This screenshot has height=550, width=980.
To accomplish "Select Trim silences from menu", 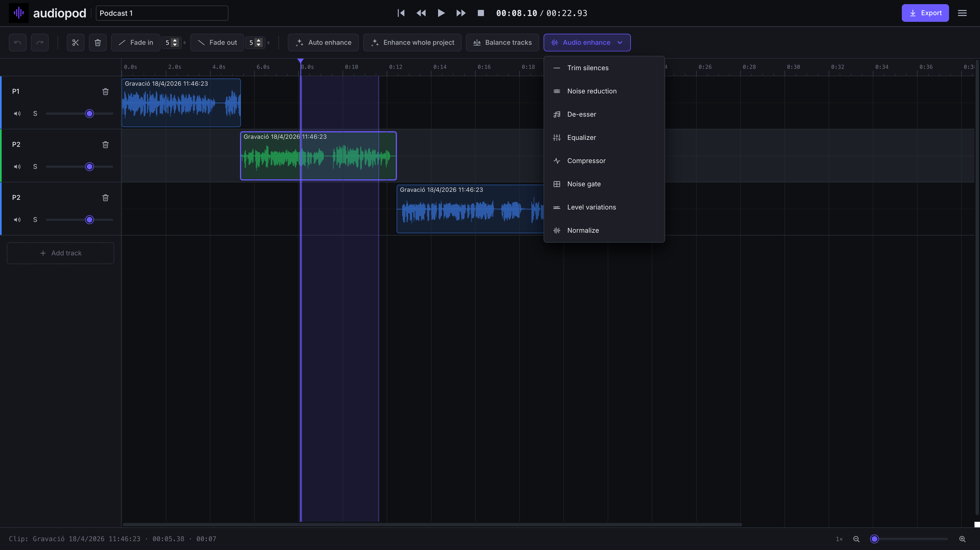I will 604,68.
